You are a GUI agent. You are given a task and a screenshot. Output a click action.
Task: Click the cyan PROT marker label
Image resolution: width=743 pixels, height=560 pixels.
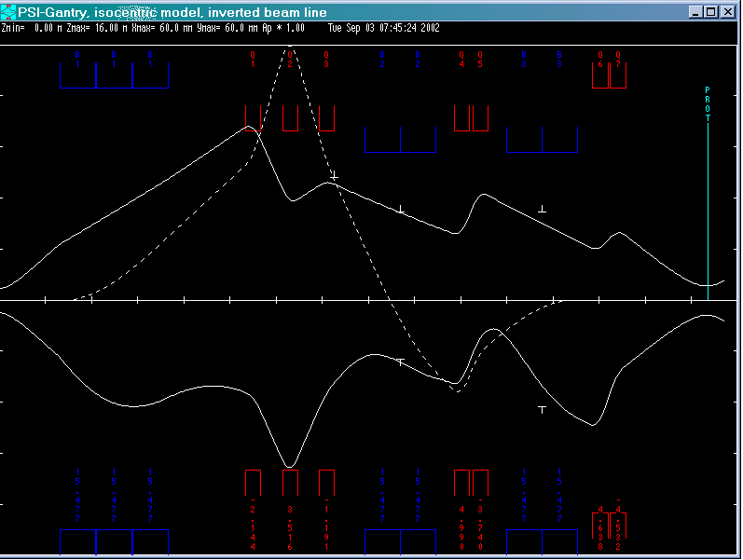(708, 103)
